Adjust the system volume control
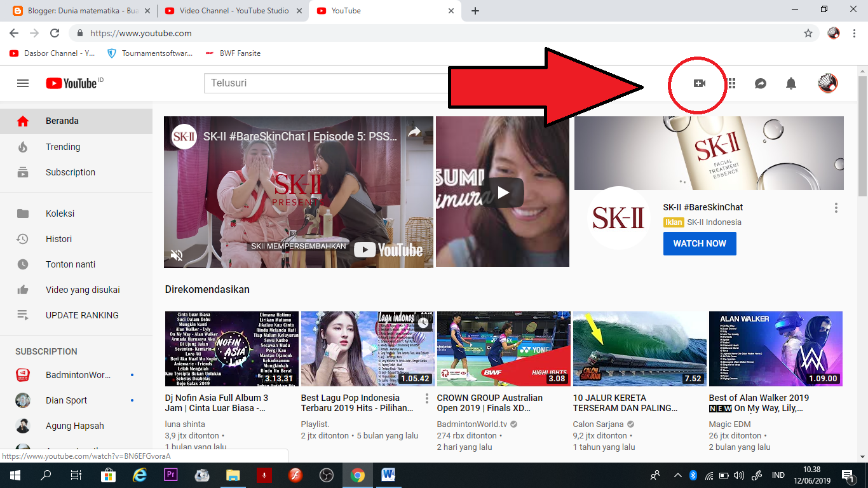Image resolution: width=868 pixels, height=488 pixels. tap(739, 475)
